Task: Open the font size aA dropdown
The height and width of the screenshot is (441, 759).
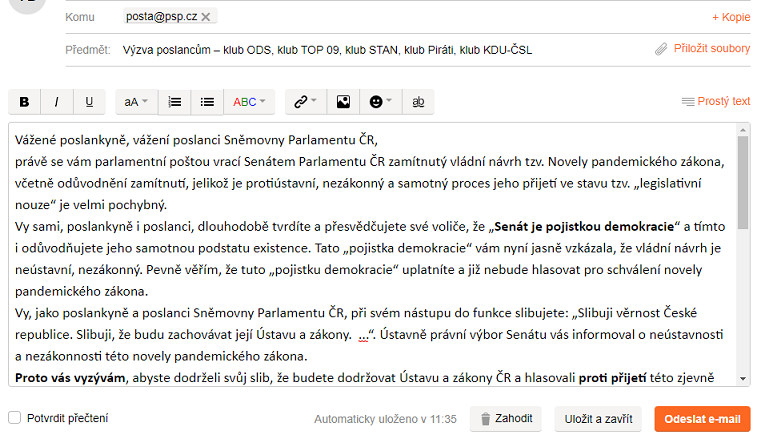Action: coord(136,102)
